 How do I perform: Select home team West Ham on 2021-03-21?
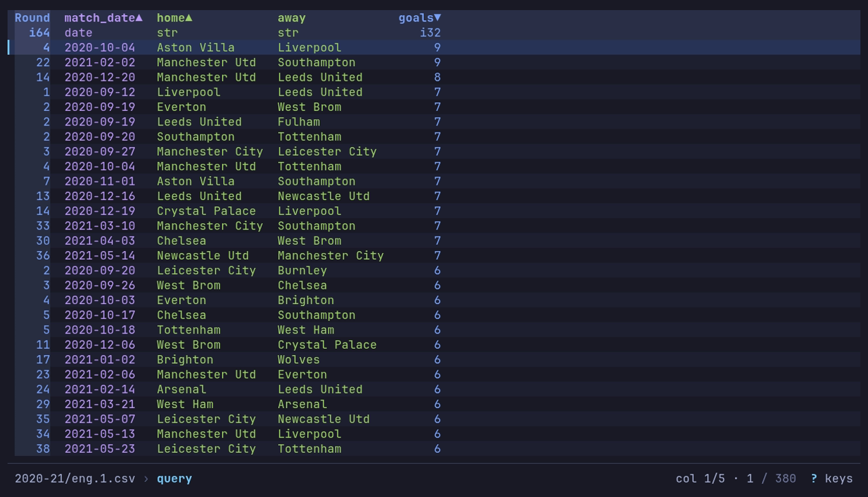(185, 404)
